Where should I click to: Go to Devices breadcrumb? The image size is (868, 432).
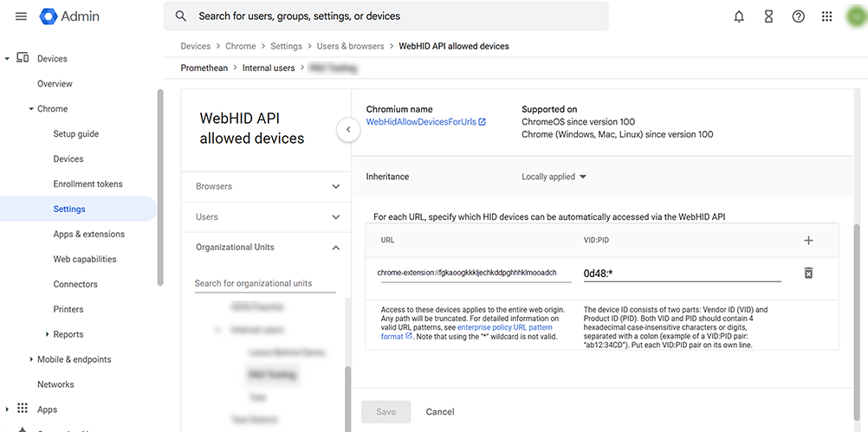[x=196, y=47]
